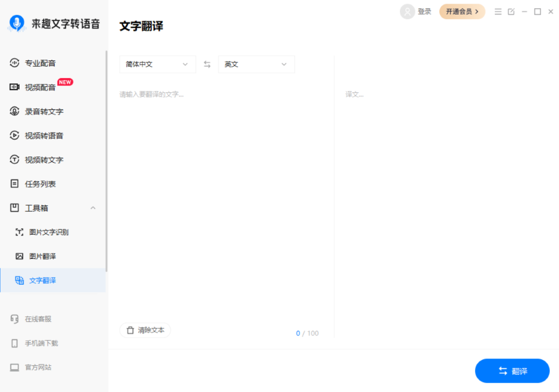Click the 手机端下载 mobile download option
This screenshot has height=392, width=559.
pyautogui.click(x=42, y=343)
